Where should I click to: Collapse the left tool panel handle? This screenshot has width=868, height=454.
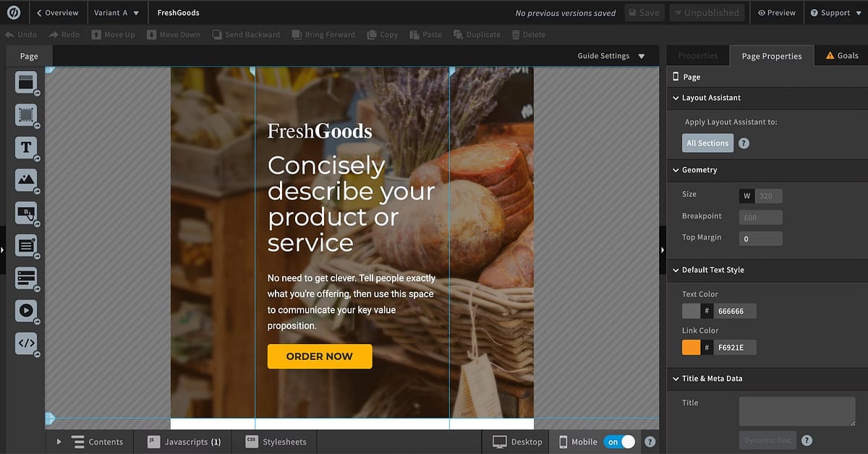[2, 250]
